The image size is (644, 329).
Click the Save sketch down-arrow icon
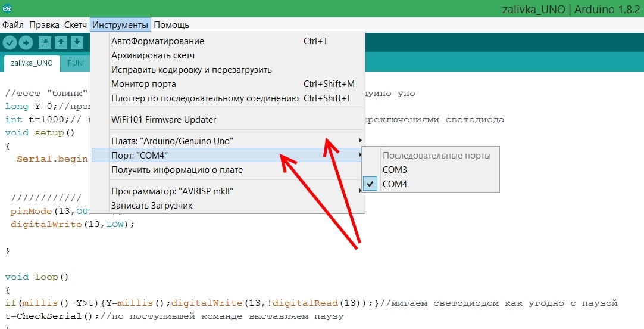tap(77, 42)
